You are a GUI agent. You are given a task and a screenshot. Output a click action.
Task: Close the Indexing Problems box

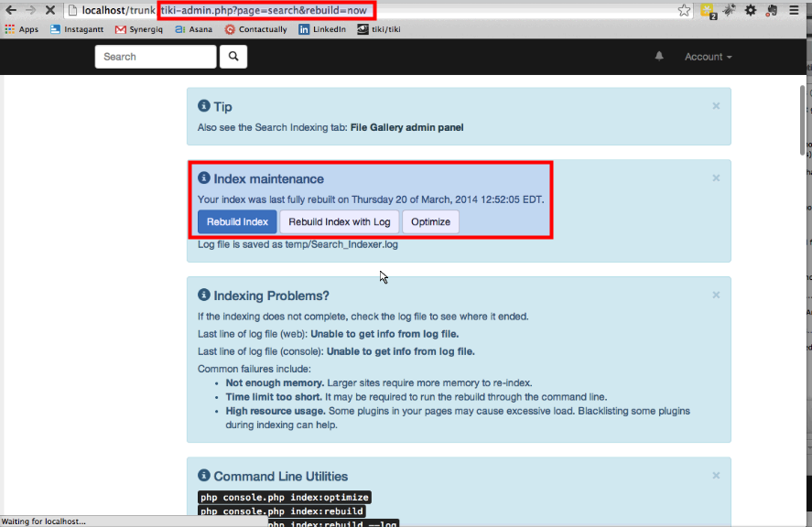point(716,295)
